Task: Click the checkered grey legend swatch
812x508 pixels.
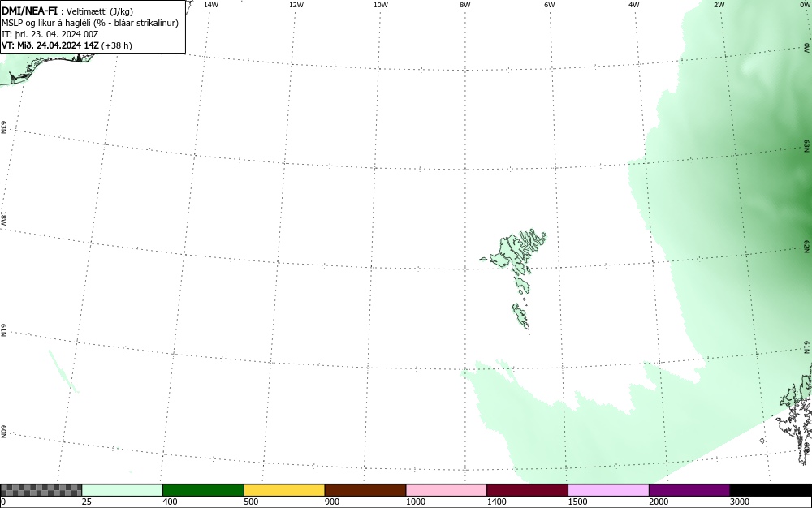Action: coord(41,490)
